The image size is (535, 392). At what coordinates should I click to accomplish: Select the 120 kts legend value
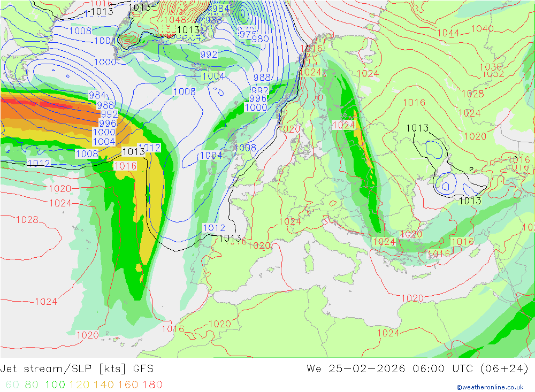(79, 385)
